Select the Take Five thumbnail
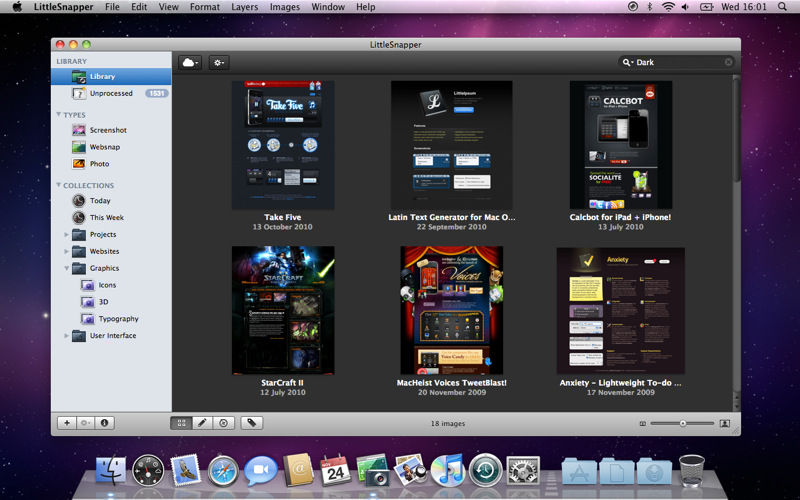800x500 pixels. tap(283, 145)
